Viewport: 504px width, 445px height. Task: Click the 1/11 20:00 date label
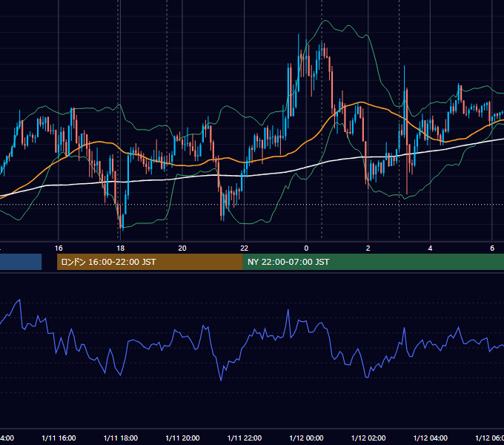pos(182,438)
